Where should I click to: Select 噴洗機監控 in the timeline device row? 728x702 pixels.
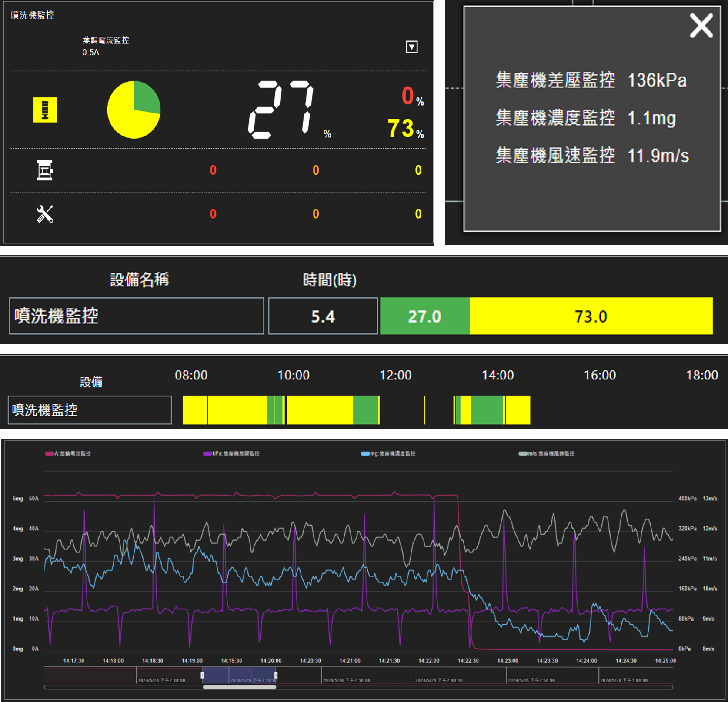[90, 410]
